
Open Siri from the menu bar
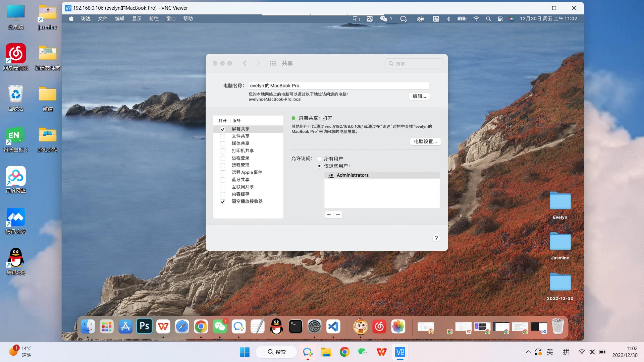click(512, 19)
